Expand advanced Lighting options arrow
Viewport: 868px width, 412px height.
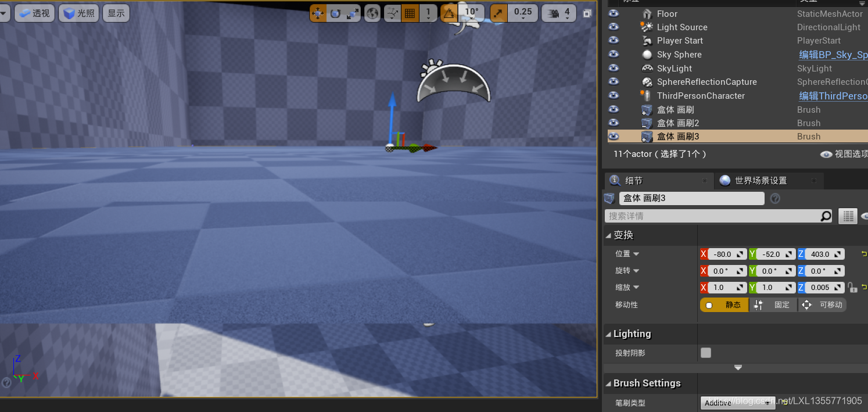(738, 367)
